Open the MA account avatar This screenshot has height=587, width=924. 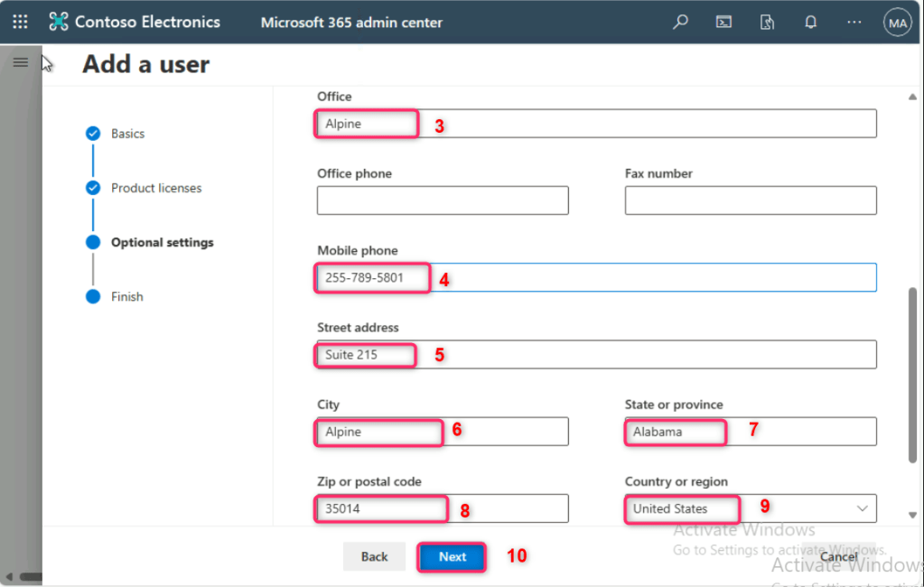pyautogui.click(x=897, y=23)
